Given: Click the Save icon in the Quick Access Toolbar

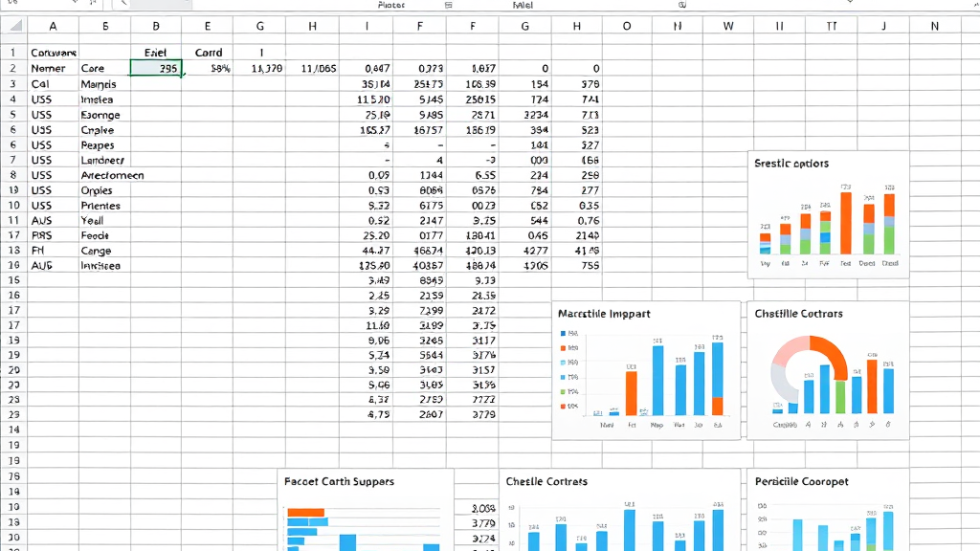Looking at the screenshot, I should pyautogui.click(x=11, y=5).
